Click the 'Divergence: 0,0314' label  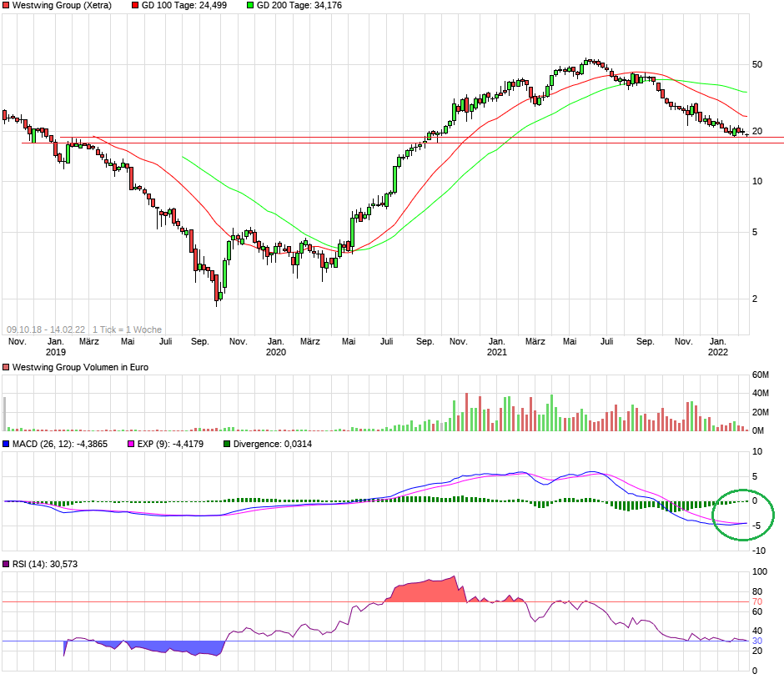point(273,444)
